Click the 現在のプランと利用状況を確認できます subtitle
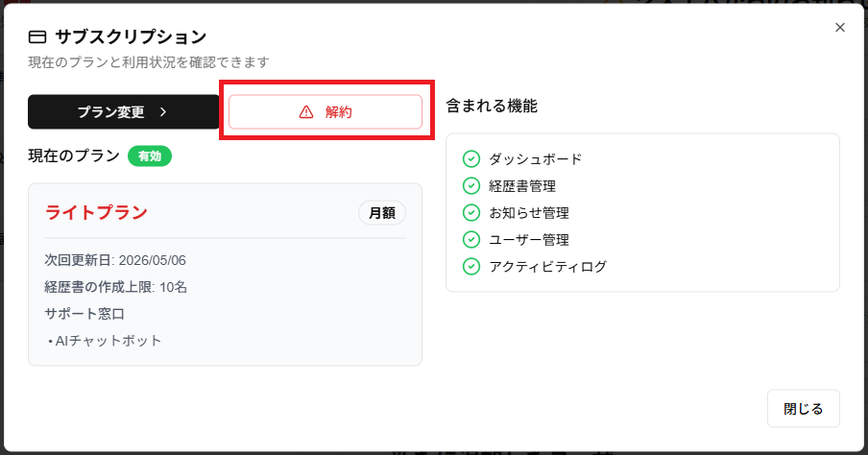 (149, 62)
